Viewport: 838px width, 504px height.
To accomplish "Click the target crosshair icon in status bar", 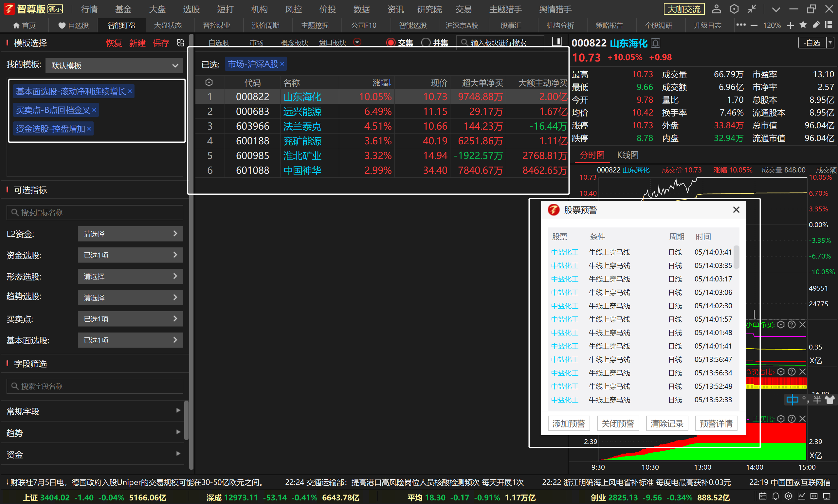I will 788,496.
